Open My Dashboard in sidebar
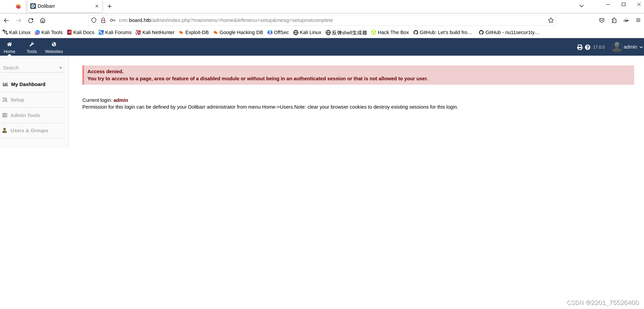This screenshot has width=644, height=309. click(28, 84)
